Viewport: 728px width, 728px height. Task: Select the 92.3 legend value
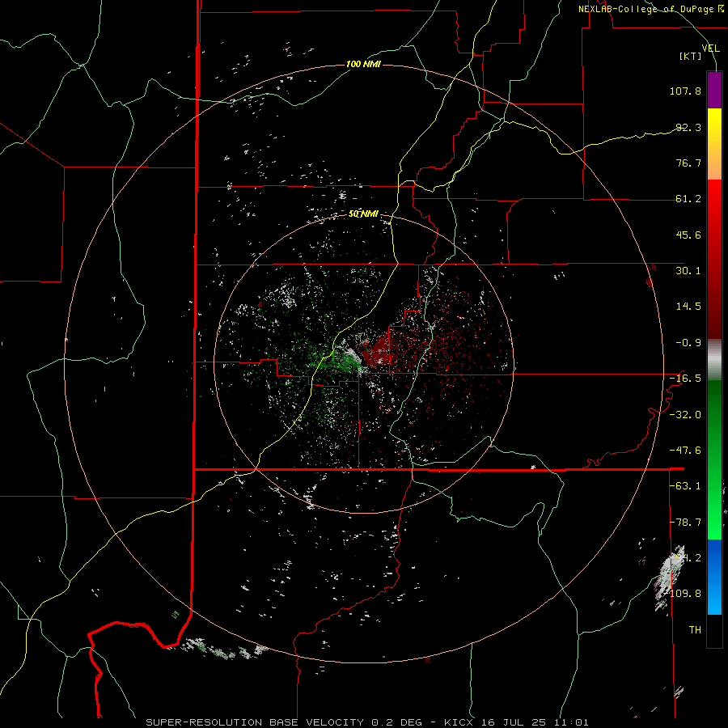tap(688, 127)
